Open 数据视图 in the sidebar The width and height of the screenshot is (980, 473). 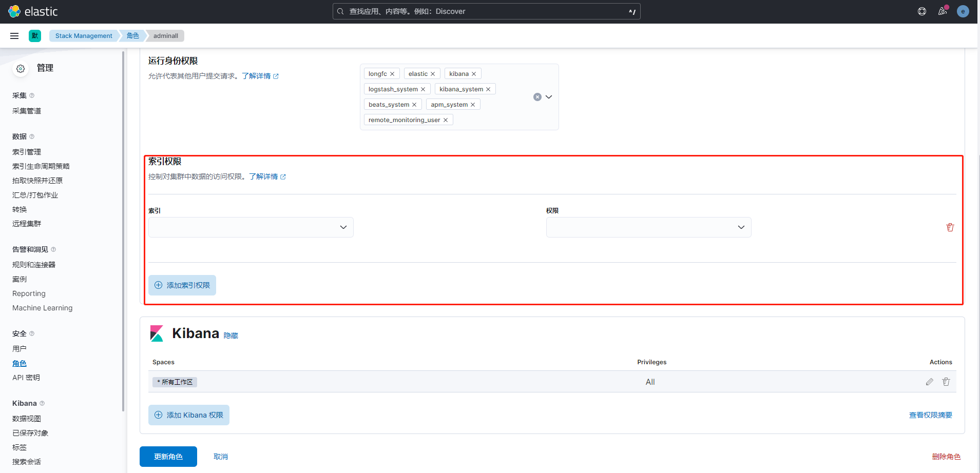(27, 419)
